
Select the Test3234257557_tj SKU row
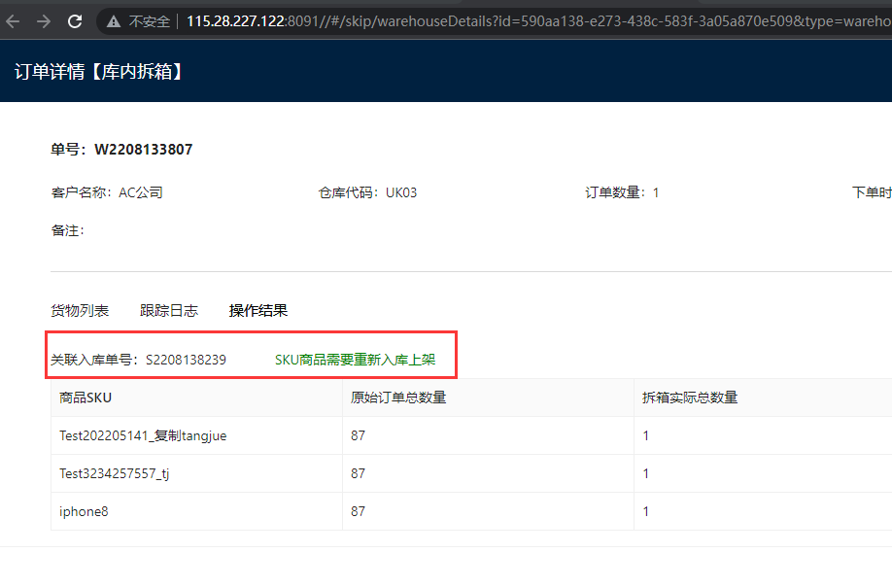(115, 473)
